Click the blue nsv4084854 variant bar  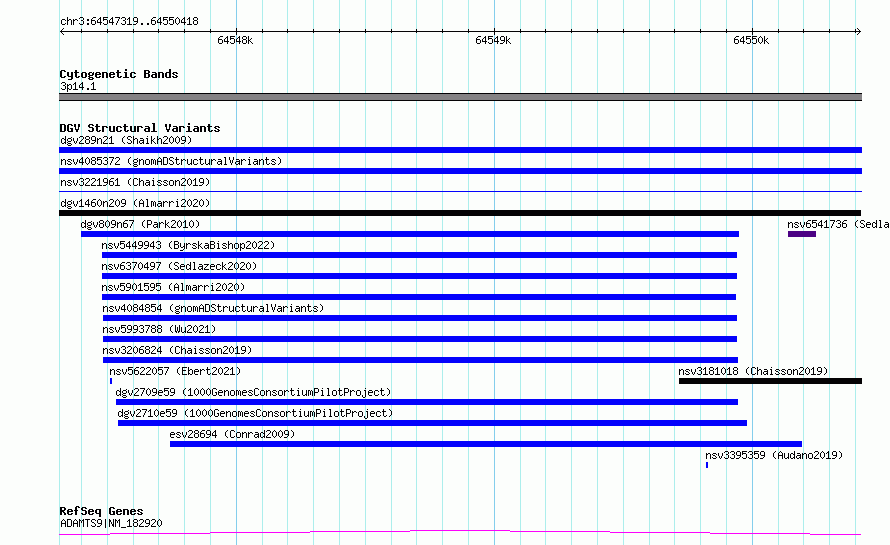[x=420, y=318]
